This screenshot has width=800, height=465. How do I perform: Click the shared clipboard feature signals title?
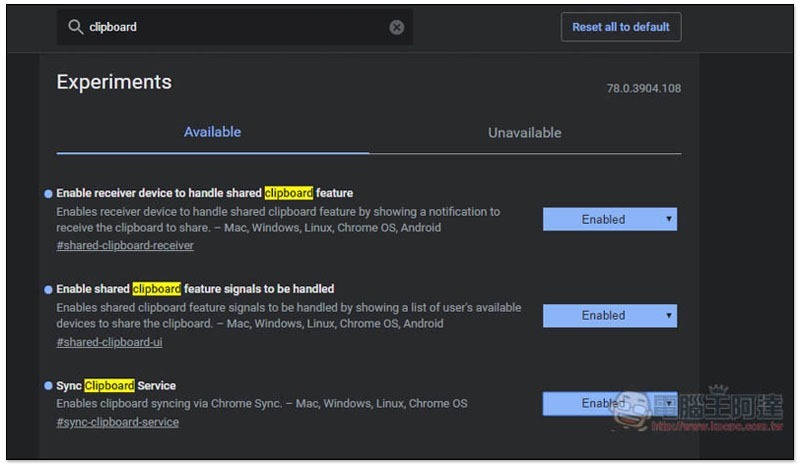(195, 289)
